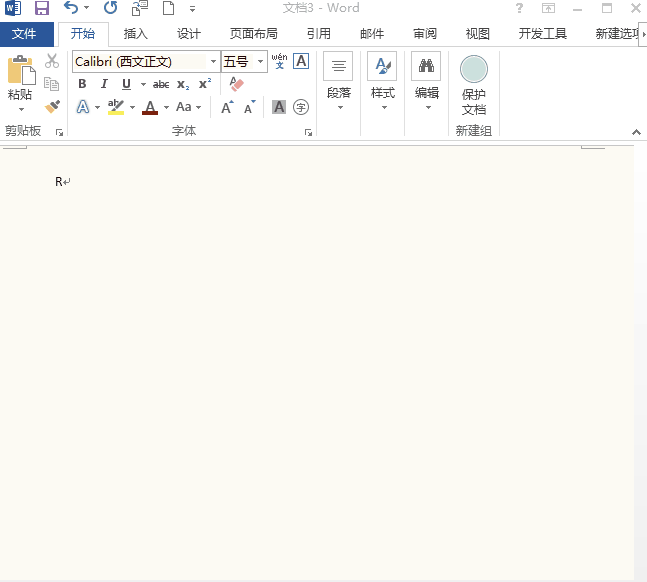Click the Clear Formatting eraser icon
This screenshot has width=647, height=582.
236,84
